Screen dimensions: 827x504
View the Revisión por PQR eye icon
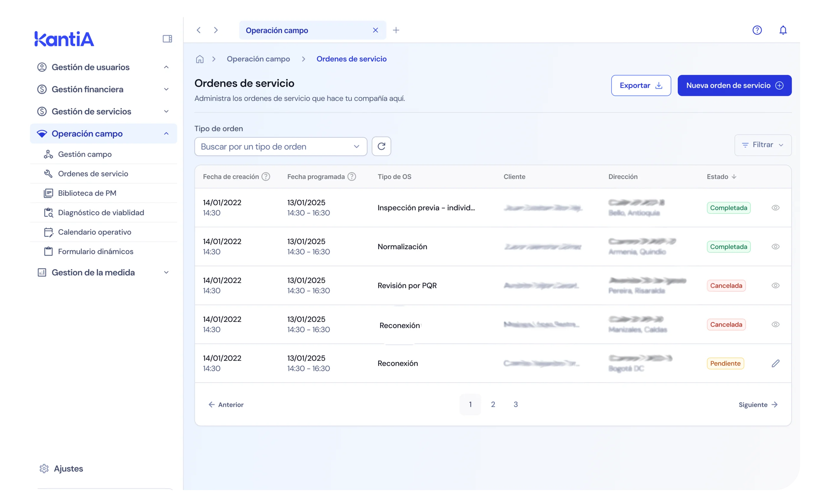point(775,285)
